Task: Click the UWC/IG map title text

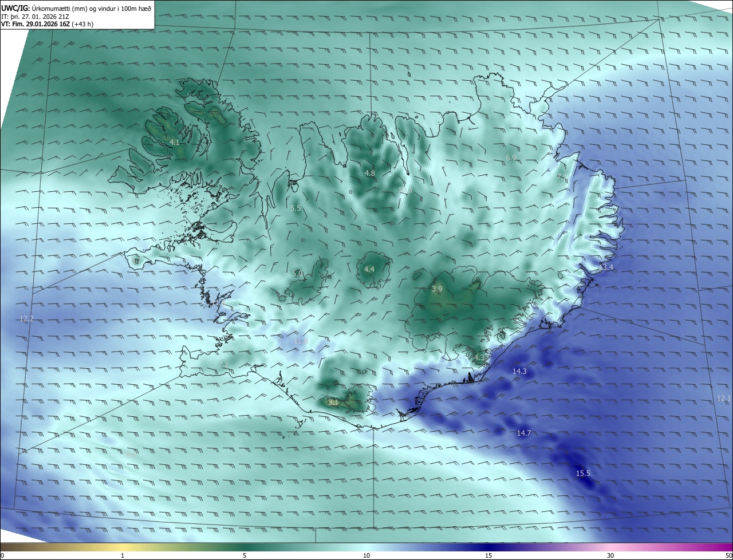Action: click(76, 8)
